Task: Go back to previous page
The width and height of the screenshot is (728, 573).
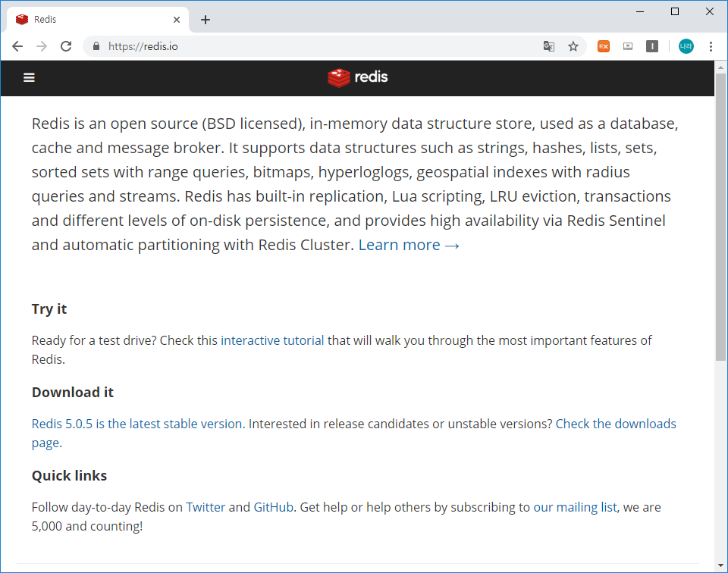Action: 17,46
